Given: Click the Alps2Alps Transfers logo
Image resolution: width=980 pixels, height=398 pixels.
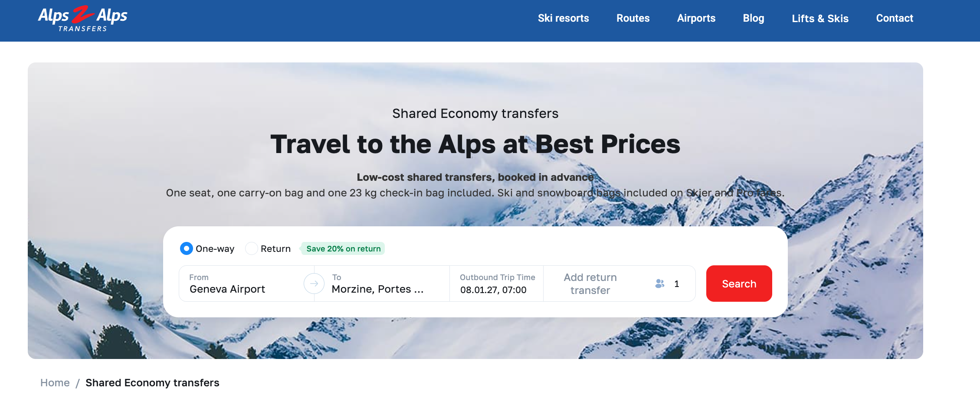Looking at the screenshot, I should tap(82, 19).
